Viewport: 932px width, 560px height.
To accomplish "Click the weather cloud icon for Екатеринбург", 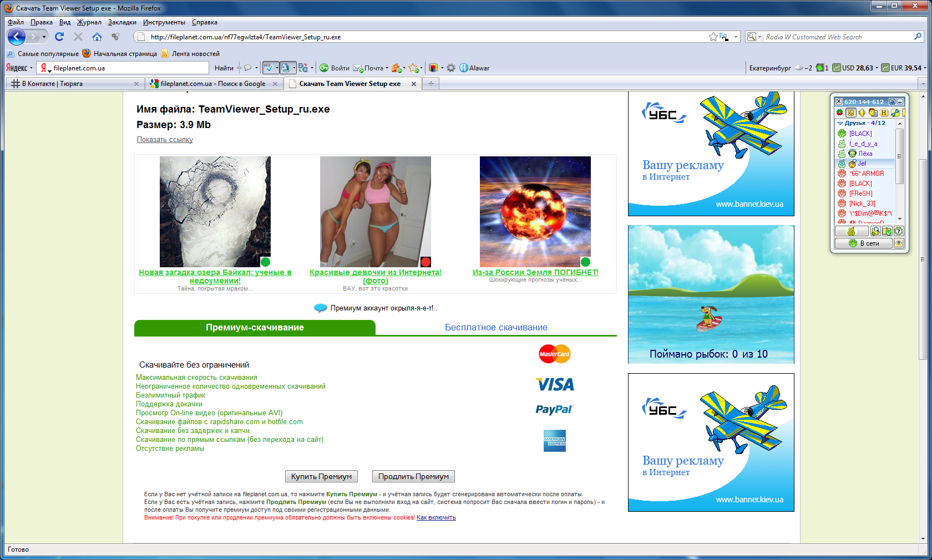I will (x=799, y=68).
